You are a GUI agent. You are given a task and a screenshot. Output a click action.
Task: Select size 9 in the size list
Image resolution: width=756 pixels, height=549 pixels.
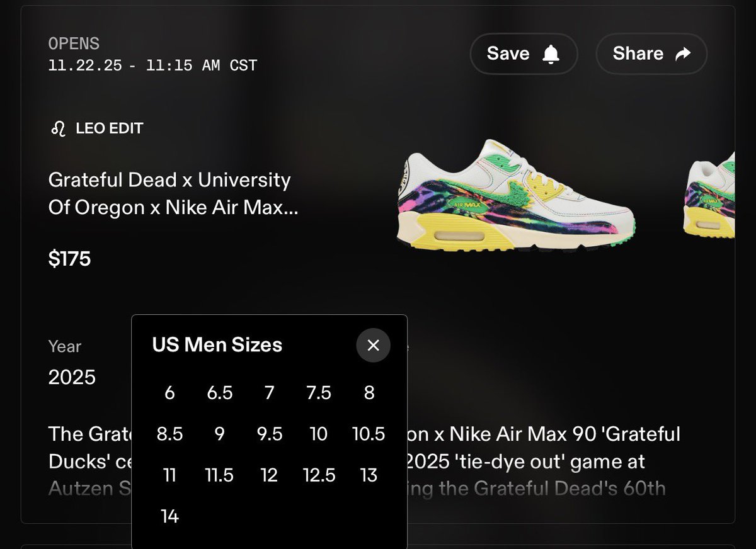coord(220,434)
